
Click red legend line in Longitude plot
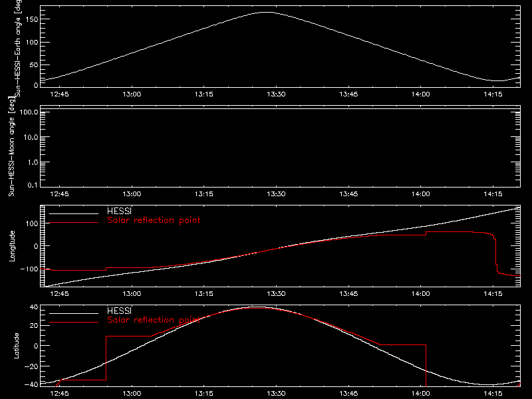click(x=74, y=223)
